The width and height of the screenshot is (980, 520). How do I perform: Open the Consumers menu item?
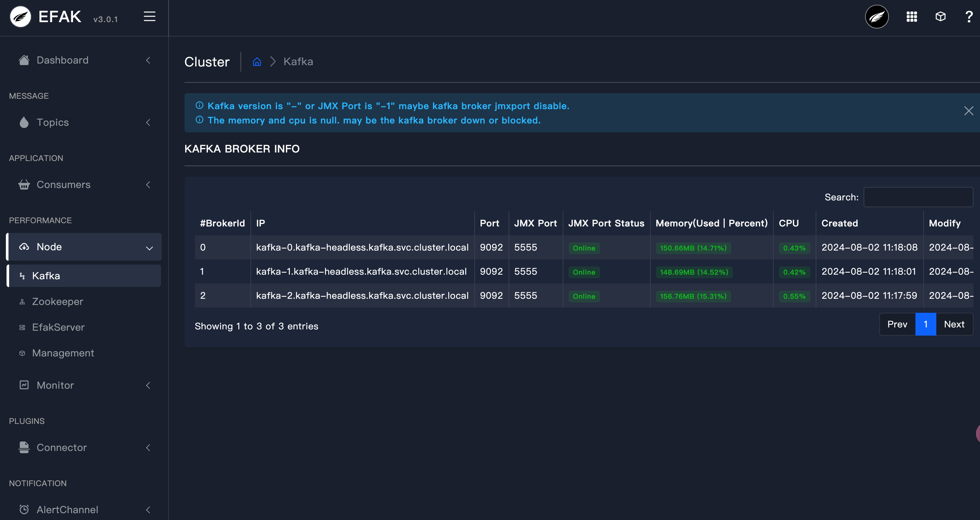(84, 185)
